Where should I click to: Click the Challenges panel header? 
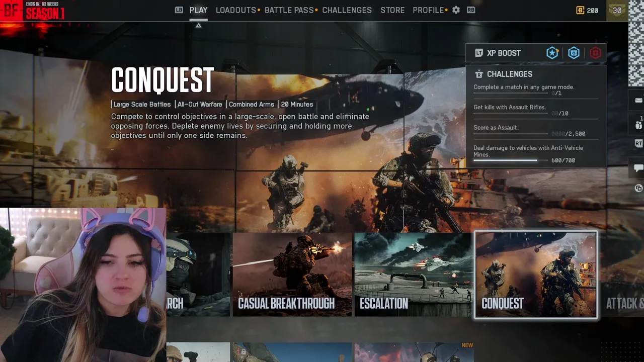(x=509, y=74)
